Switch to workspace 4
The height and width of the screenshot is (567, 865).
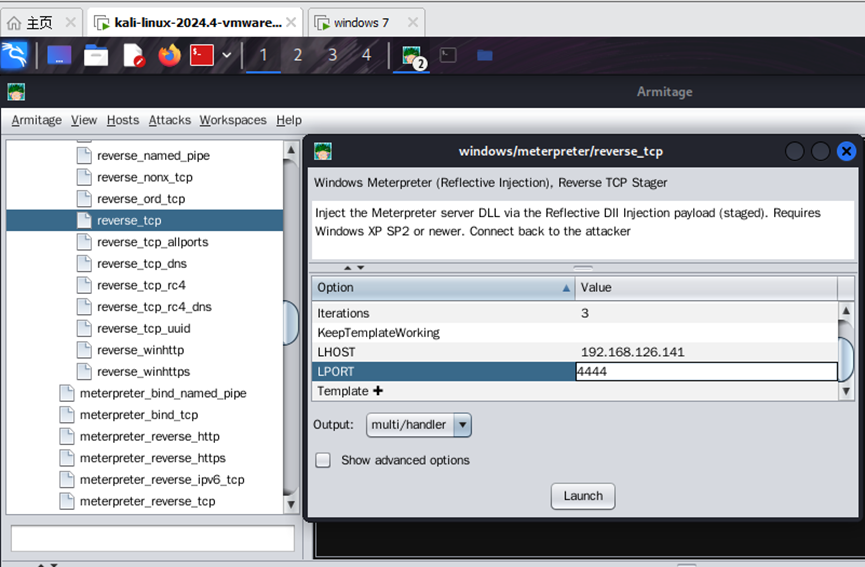point(366,55)
